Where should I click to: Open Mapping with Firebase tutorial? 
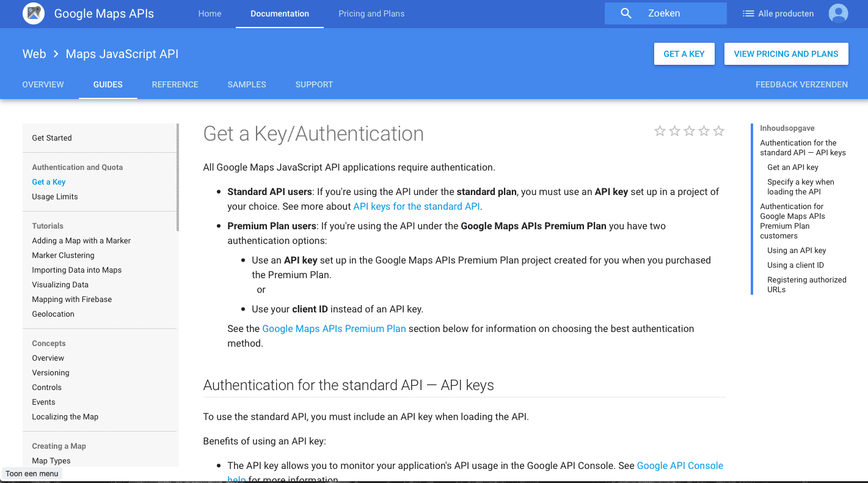(x=72, y=300)
